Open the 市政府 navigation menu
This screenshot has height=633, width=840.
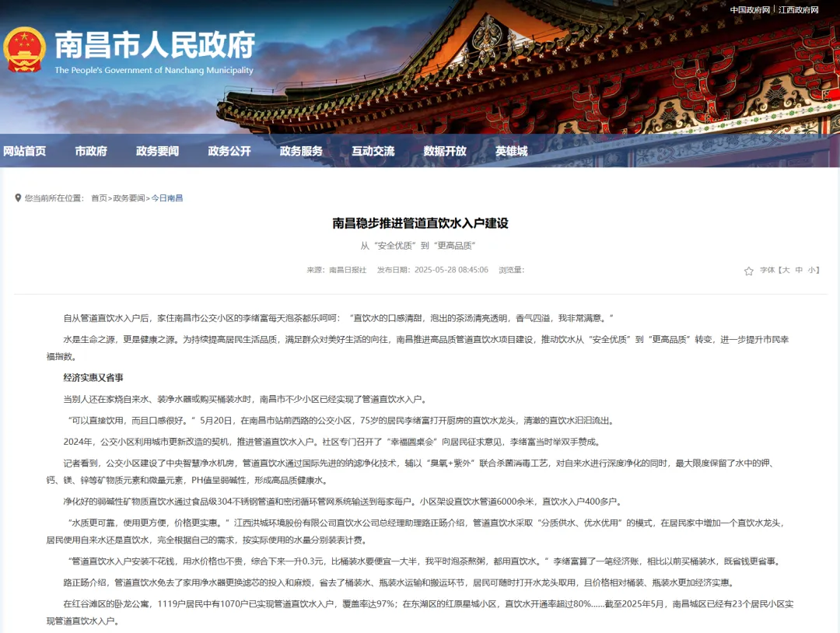tap(91, 151)
